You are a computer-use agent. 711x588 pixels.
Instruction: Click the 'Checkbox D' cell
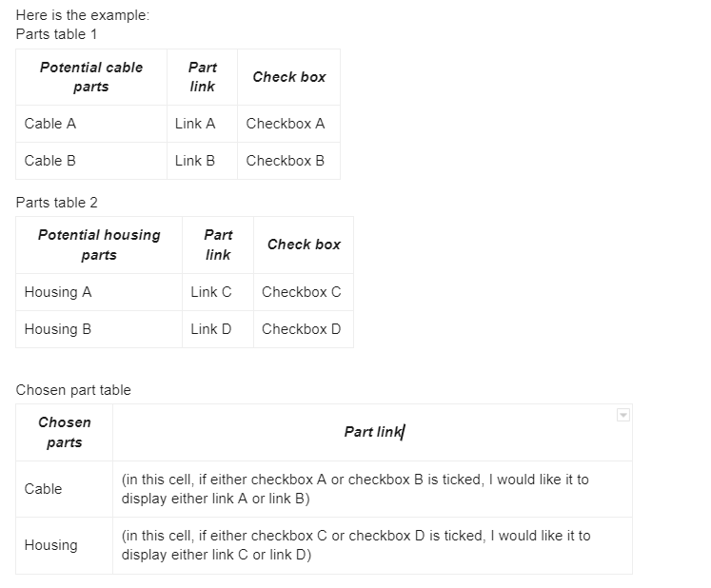tap(304, 329)
